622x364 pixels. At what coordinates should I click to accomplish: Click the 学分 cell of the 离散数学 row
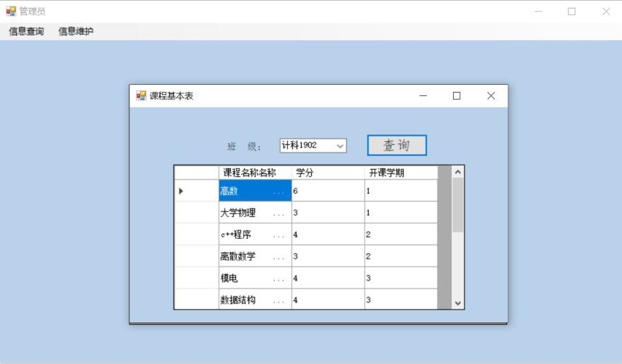tap(328, 256)
